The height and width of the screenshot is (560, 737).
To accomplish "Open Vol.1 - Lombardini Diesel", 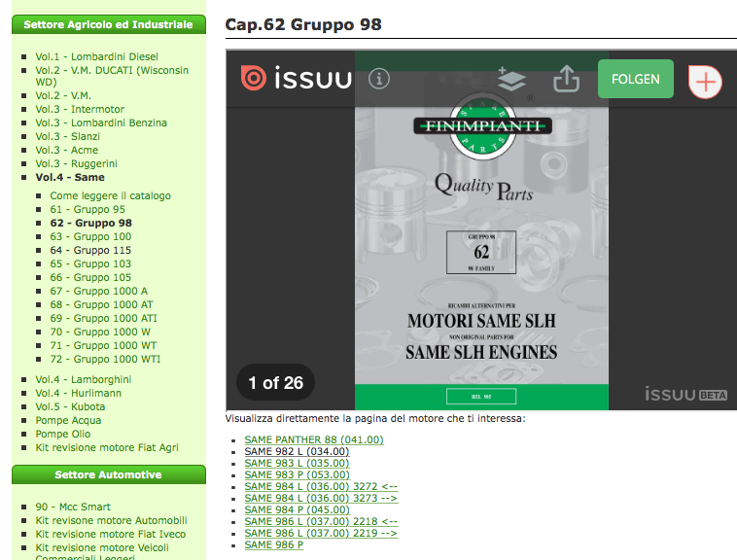I will [96, 56].
